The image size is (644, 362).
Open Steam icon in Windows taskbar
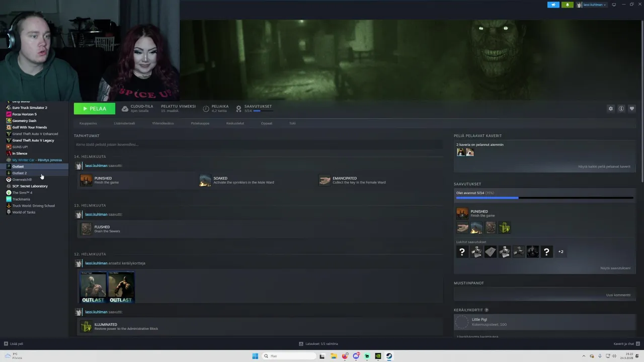coord(389,356)
